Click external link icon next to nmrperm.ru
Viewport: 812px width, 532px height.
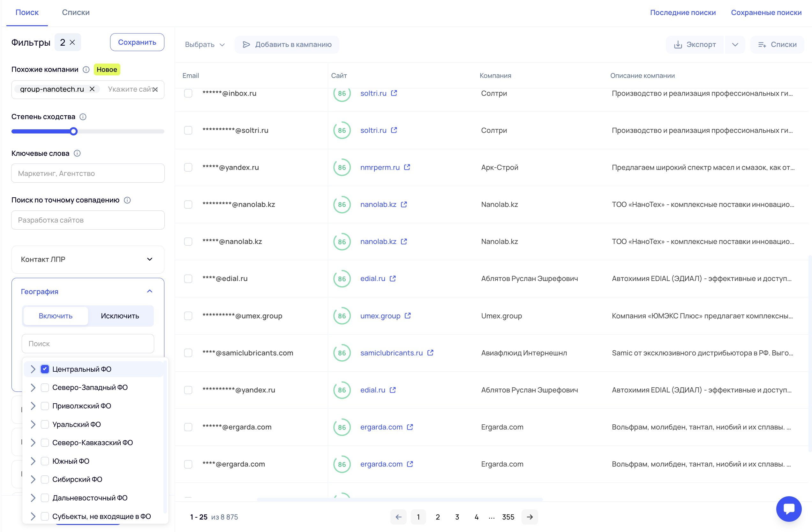pyautogui.click(x=407, y=167)
